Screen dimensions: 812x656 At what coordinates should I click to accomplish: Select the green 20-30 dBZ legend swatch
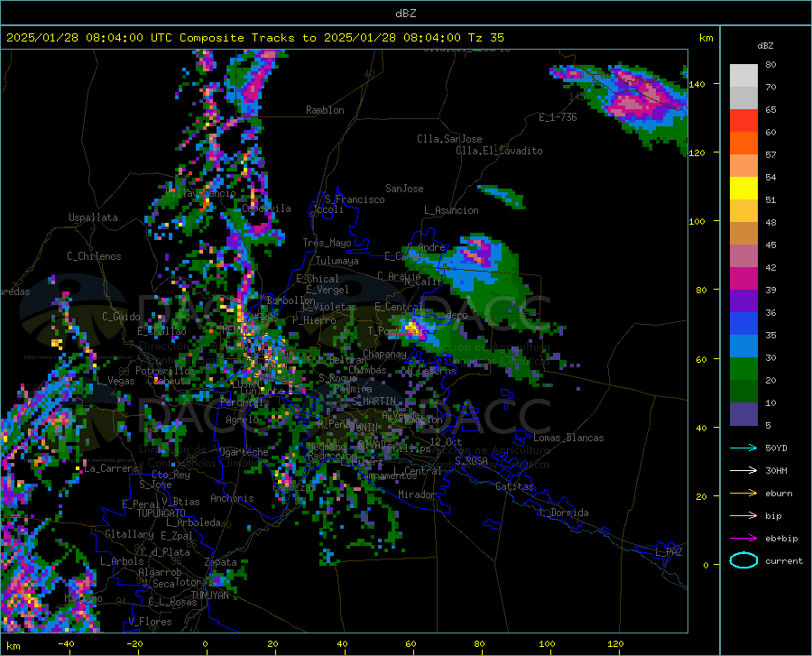point(743,369)
